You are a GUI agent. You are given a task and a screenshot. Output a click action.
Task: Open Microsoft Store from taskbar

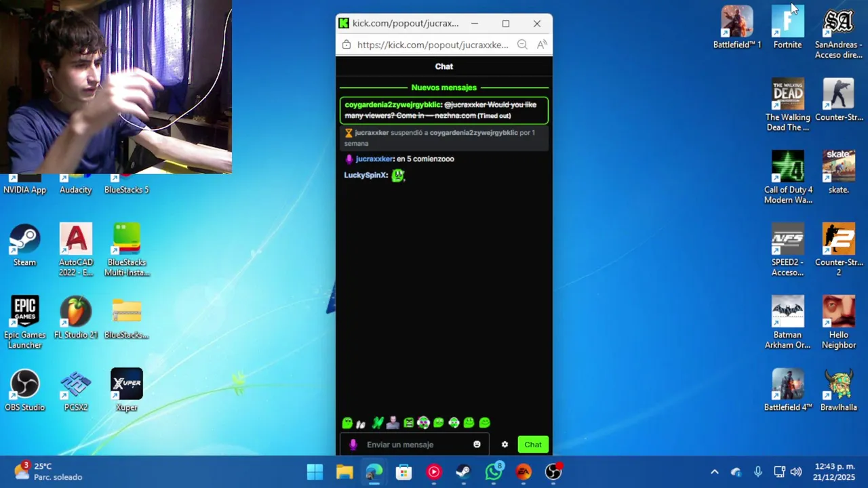(403, 472)
